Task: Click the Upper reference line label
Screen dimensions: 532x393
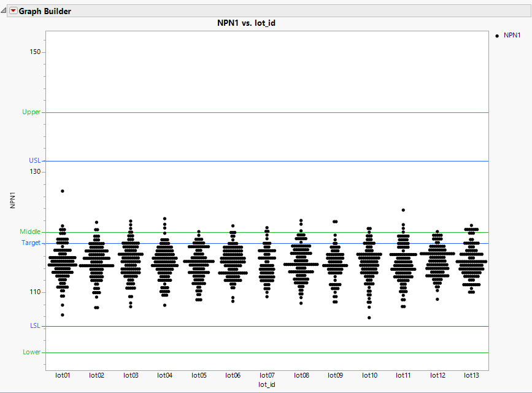Action: click(x=31, y=112)
